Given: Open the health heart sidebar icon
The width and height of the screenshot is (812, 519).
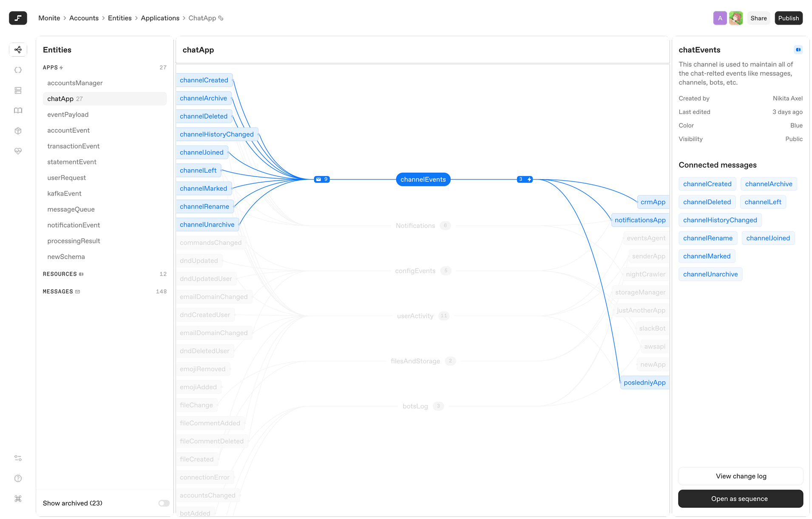Looking at the screenshot, I should pyautogui.click(x=18, y=151).
